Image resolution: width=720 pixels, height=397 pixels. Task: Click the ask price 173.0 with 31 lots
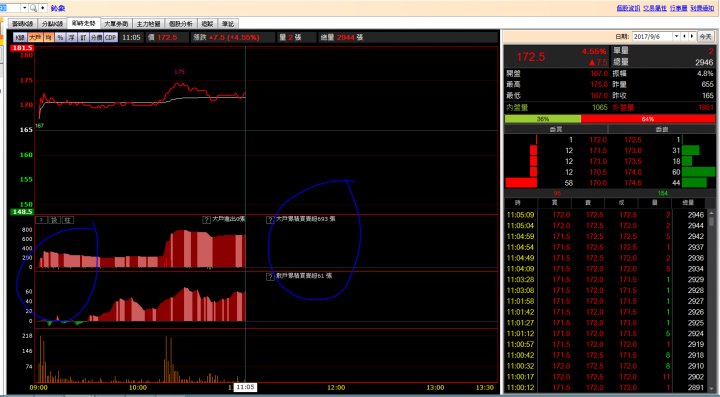633,151
